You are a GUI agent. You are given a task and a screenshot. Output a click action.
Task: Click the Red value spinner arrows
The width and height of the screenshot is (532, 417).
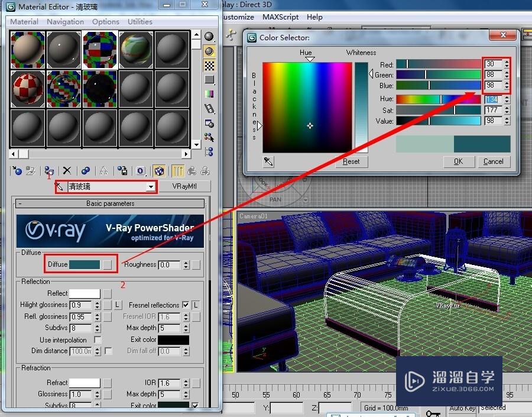click(x=507, y=64)
